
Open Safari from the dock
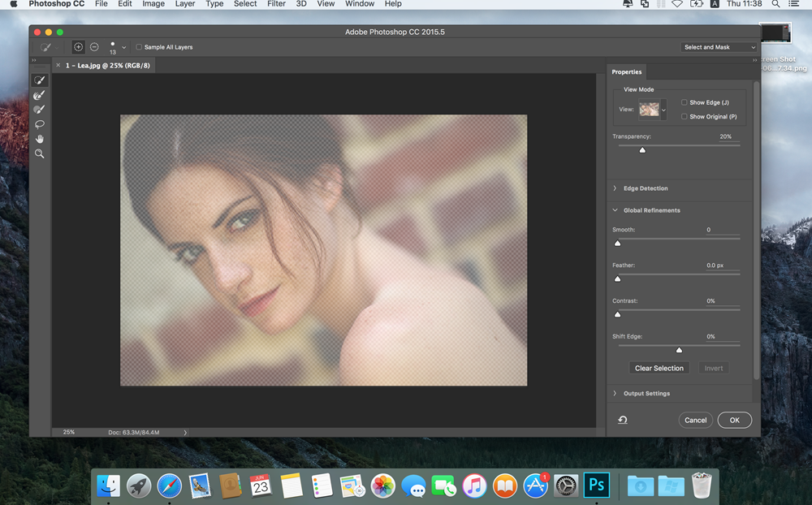[170, 486]
